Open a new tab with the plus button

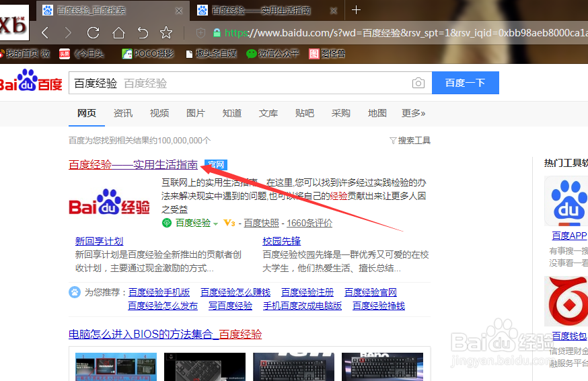coord(357,10)
